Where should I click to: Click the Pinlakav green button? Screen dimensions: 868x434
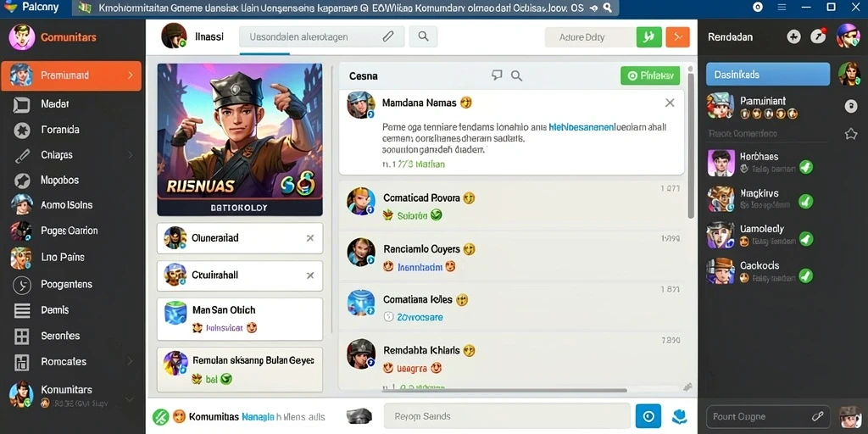[650, 75]
